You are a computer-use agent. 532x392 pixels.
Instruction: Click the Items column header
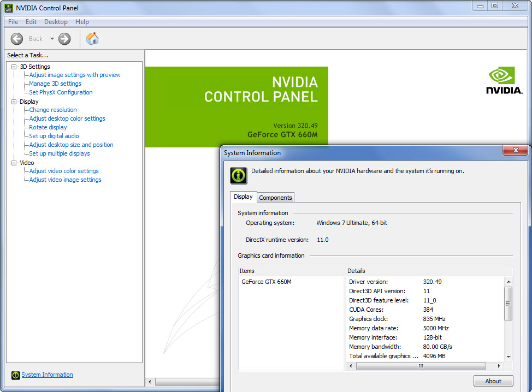292,271
